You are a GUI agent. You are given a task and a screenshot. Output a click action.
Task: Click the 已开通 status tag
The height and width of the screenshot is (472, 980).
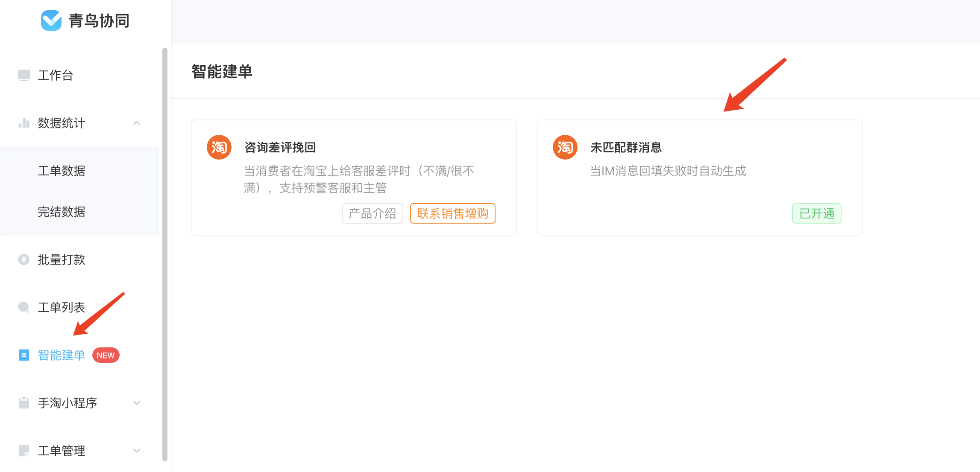[x=817, y=213]
